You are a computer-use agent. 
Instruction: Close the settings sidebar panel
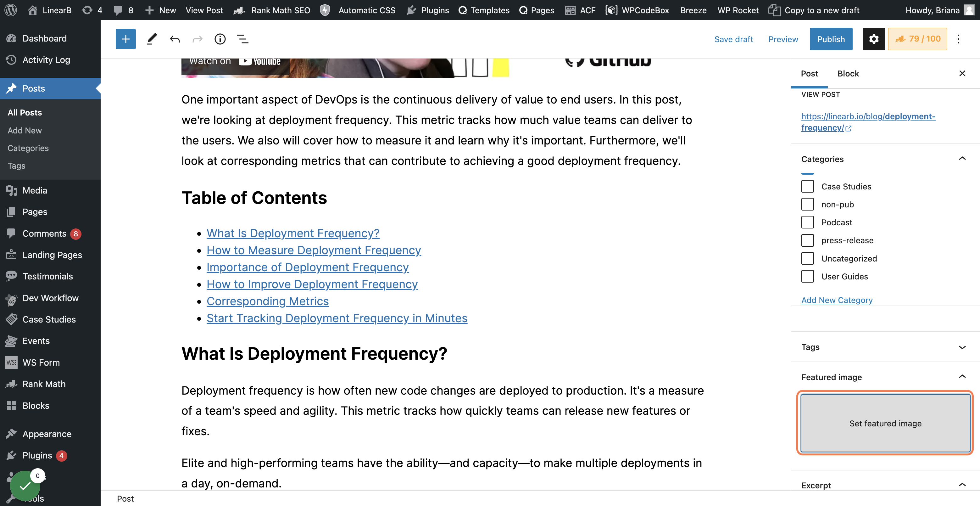pyautogui.click(x=962, y=74)
